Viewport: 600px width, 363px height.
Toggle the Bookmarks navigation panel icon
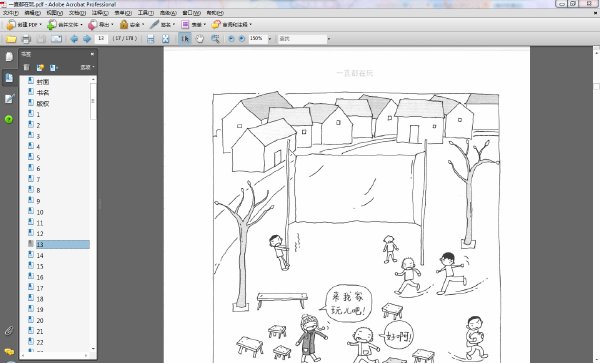9,78
